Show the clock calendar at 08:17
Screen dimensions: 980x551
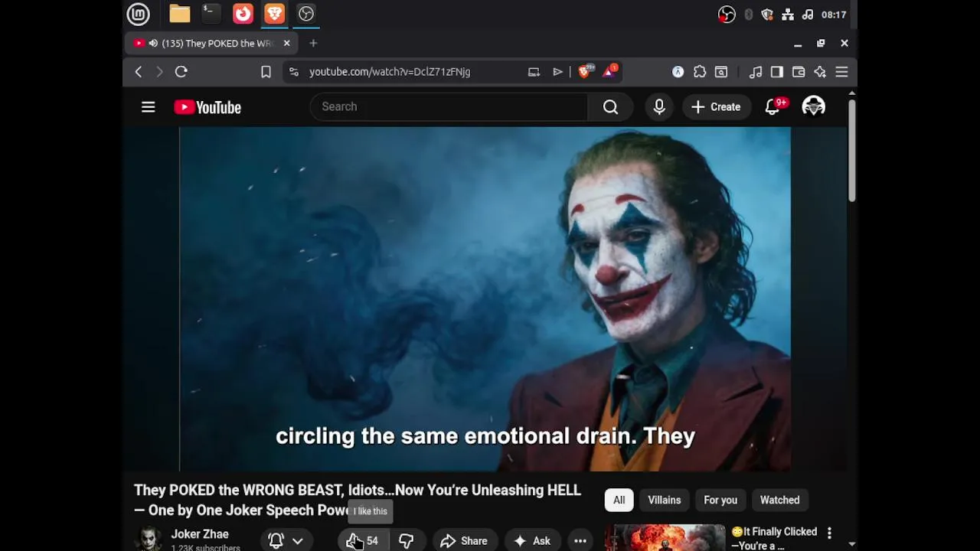coord(834,15)
